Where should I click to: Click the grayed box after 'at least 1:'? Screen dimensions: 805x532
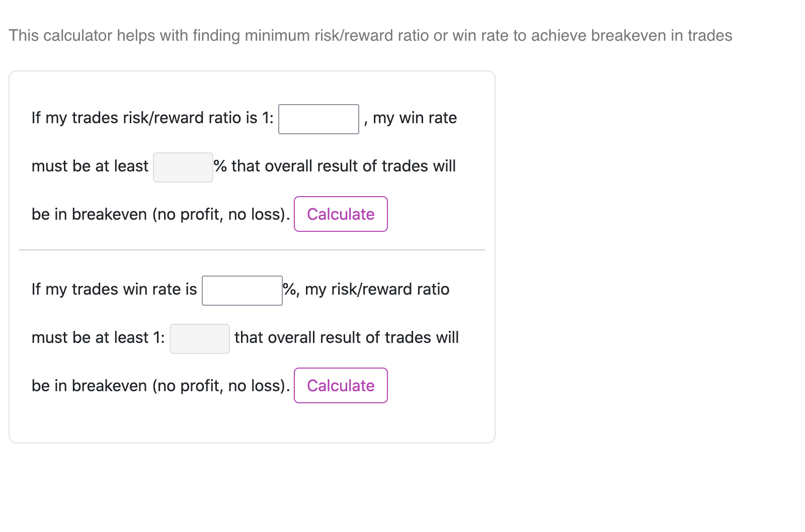pos(199,338)
